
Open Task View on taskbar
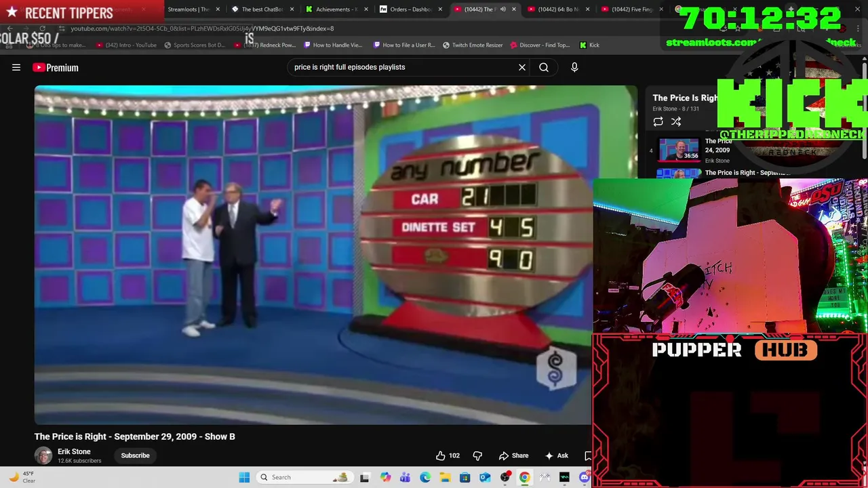coord(365,477)
